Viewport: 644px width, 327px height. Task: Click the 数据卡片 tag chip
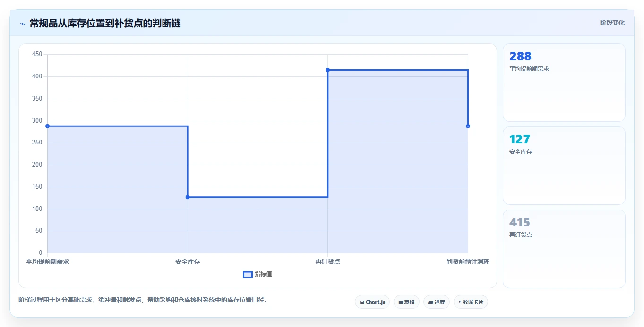click(x=471, y=302)
